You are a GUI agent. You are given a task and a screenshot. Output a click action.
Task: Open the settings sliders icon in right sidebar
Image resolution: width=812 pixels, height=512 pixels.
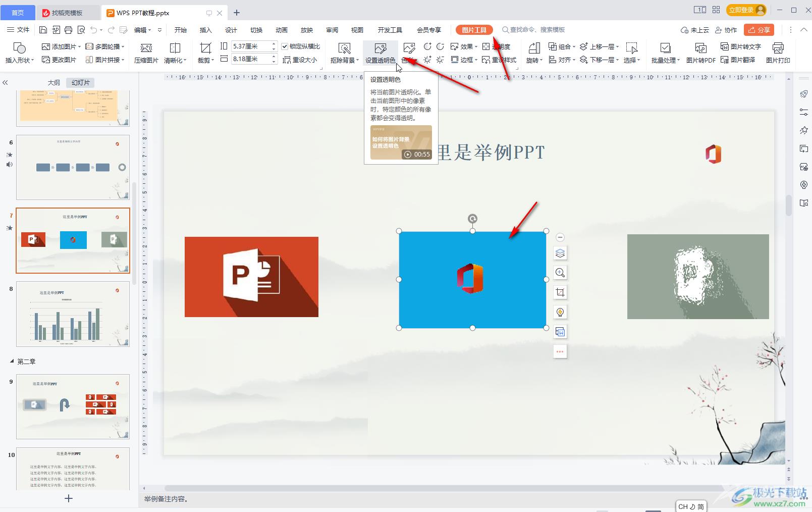(x=804, y=112)
